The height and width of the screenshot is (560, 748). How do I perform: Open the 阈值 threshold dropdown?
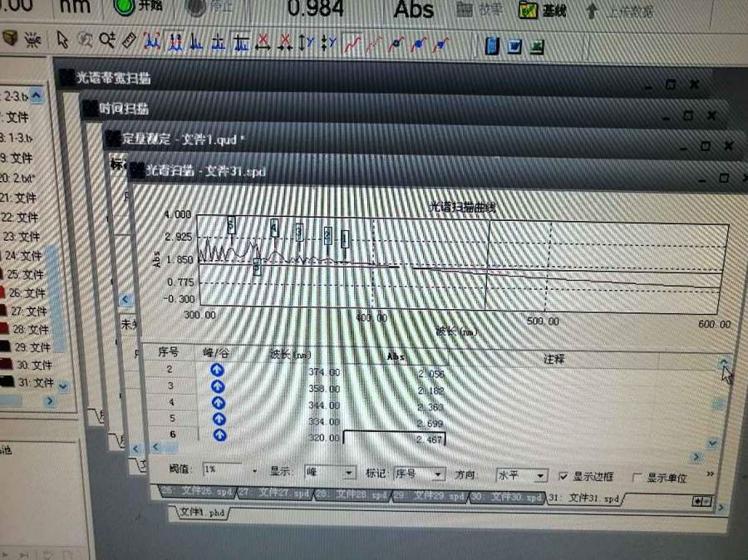[255, 471]
